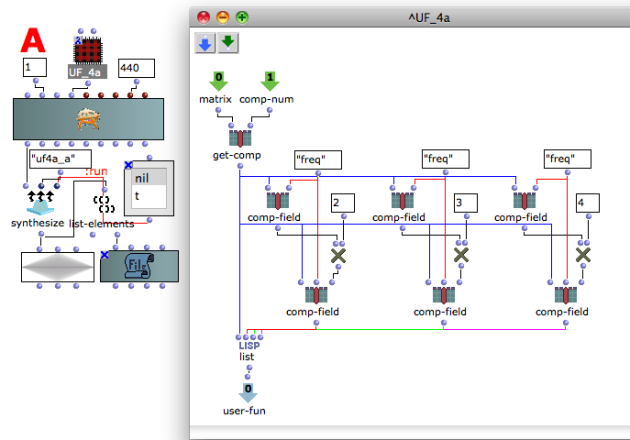Minimize the ^UF_4a window
630x440 pixels.
[223, 17]
